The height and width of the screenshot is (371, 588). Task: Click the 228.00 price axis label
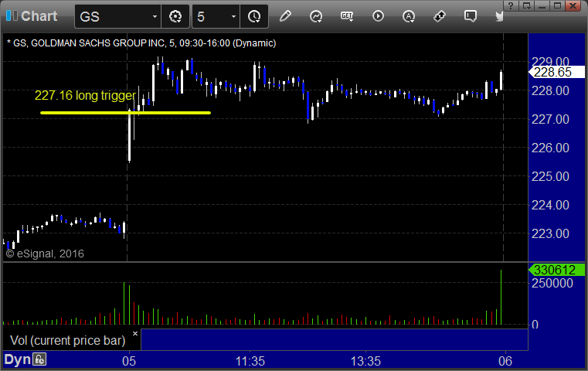550,90
